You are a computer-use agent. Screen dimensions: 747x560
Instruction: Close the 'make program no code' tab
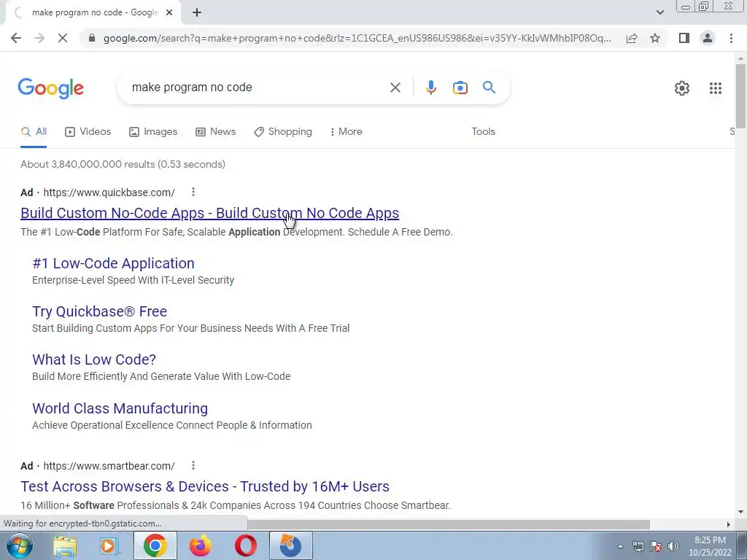(169, 13)
